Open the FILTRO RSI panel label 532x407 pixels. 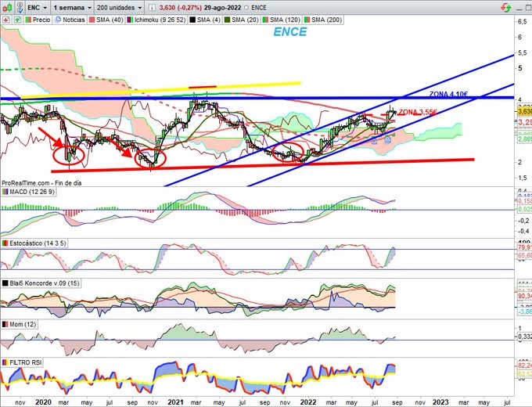click(x=22, y=362)
